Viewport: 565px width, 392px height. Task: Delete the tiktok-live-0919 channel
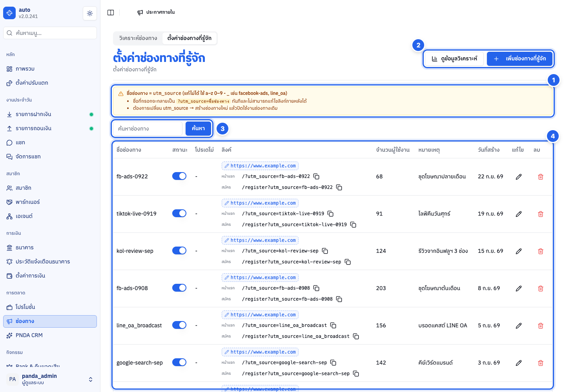tap(540, 214)
